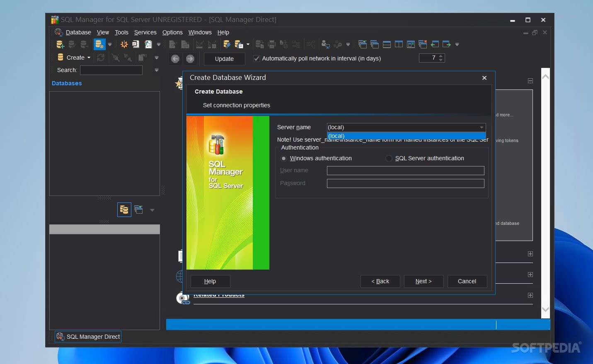Expand the Related Products section plus box

[530, 295]
